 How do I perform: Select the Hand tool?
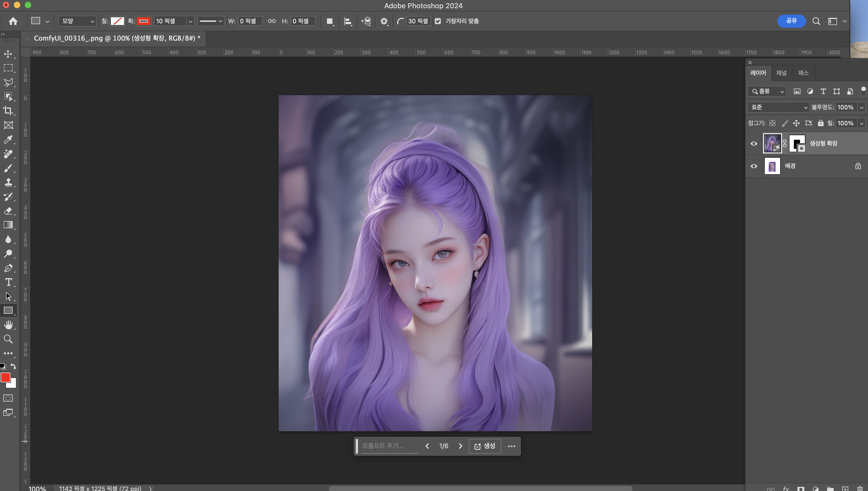tap(8, 325)
